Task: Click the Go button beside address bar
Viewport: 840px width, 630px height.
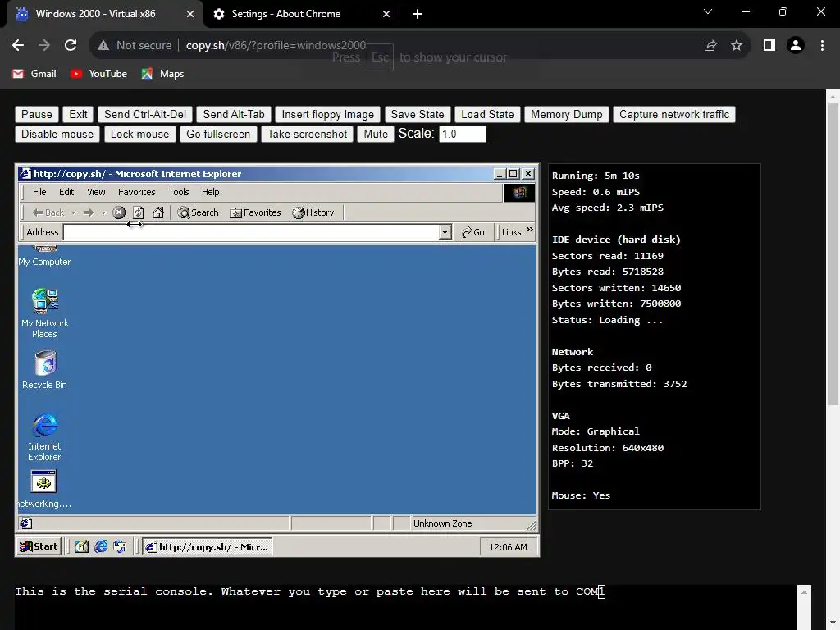Action: (x=473, y=232)
